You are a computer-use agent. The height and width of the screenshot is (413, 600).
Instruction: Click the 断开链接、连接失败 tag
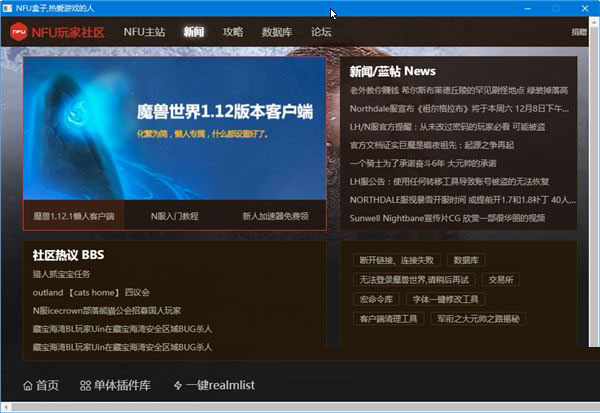(x=396, y=260)
